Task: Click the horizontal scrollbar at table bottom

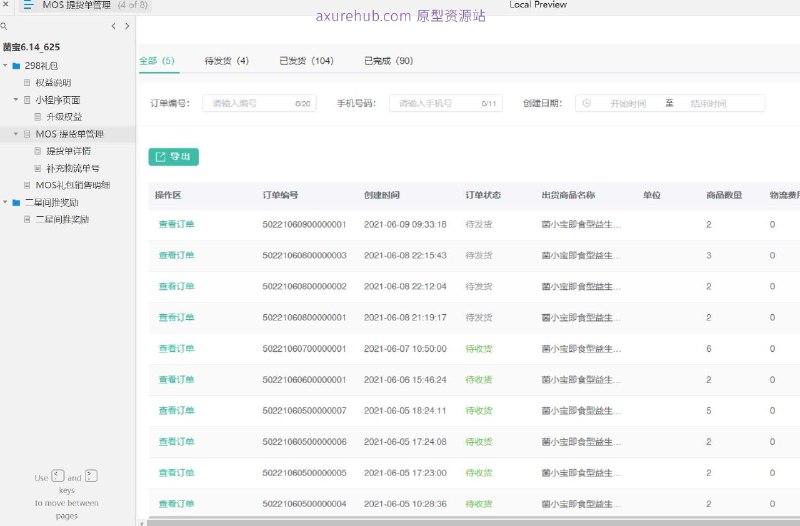Action: point(473,522)
